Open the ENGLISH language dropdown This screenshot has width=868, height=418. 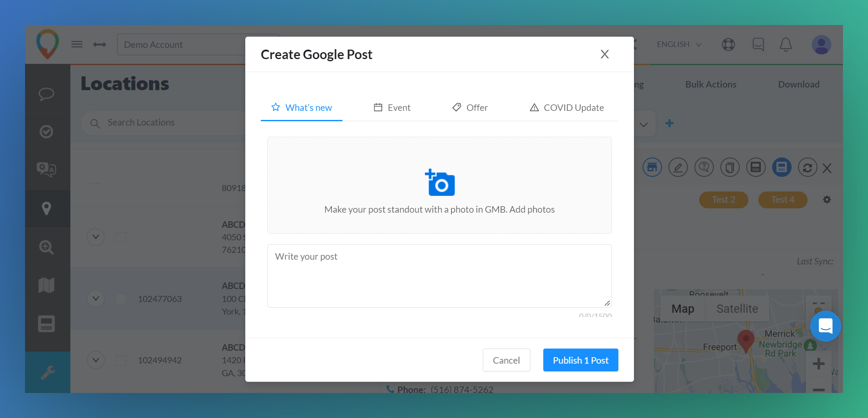pos(679,44)
